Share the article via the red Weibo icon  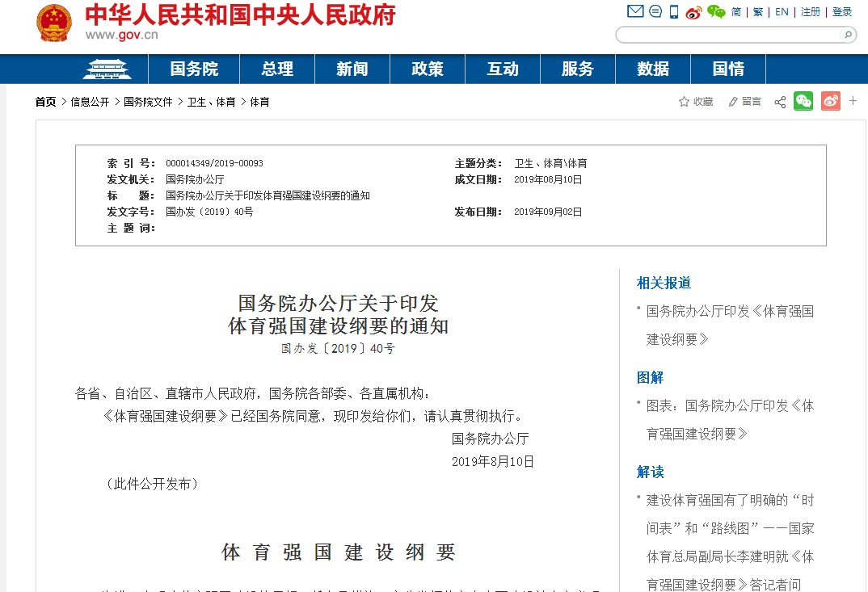(x=830, y=101)
